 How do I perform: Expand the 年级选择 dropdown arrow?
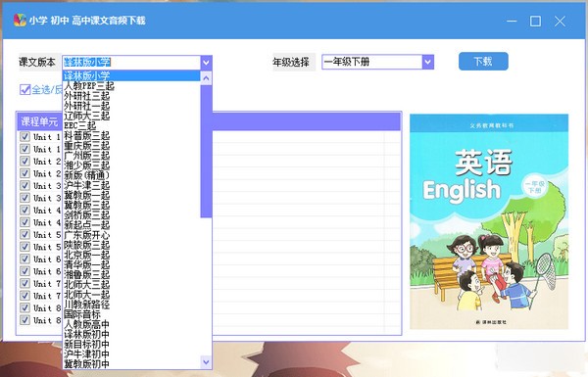pos(428,62)
